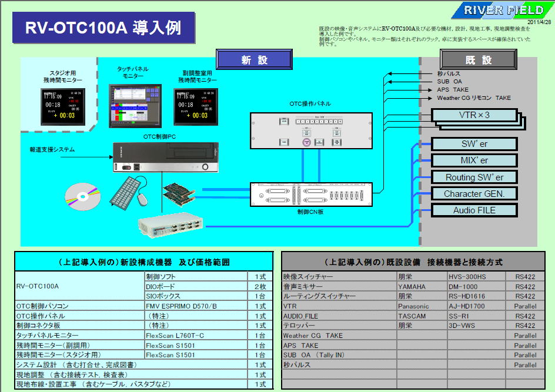Click the 映像スイッチャー cell

339,277
